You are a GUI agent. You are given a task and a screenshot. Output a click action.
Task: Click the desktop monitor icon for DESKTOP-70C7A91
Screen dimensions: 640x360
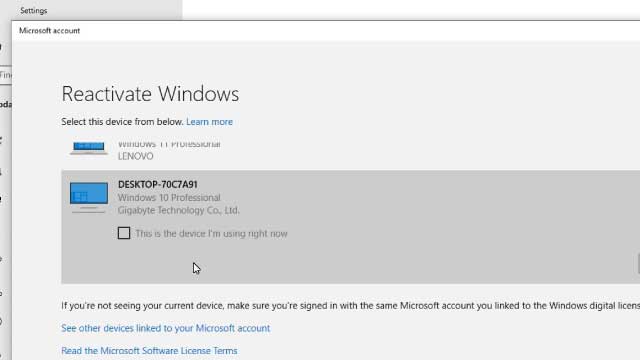pyautogui.click(x=89, y=198)
